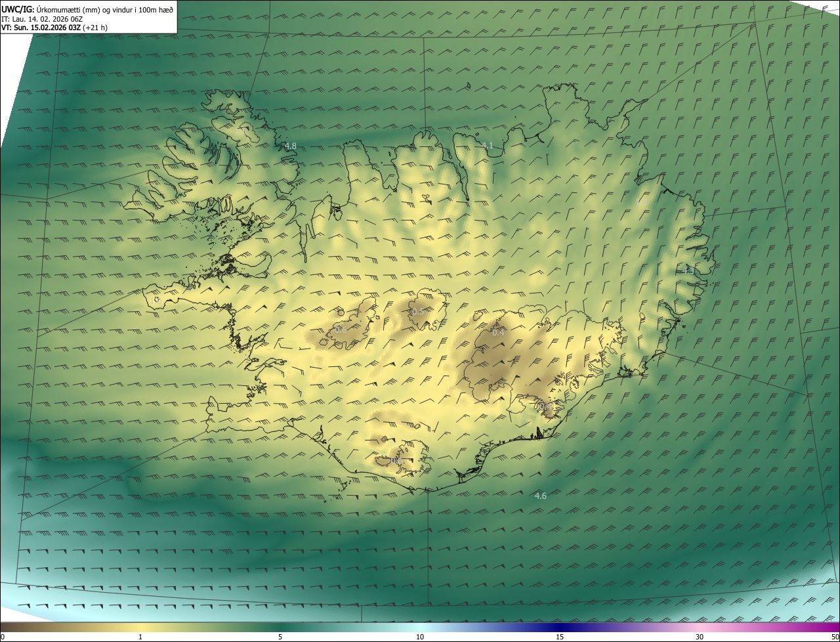Click the "4.1" value label on the map
Screen dimensions: 840x642
coord(487,145)
